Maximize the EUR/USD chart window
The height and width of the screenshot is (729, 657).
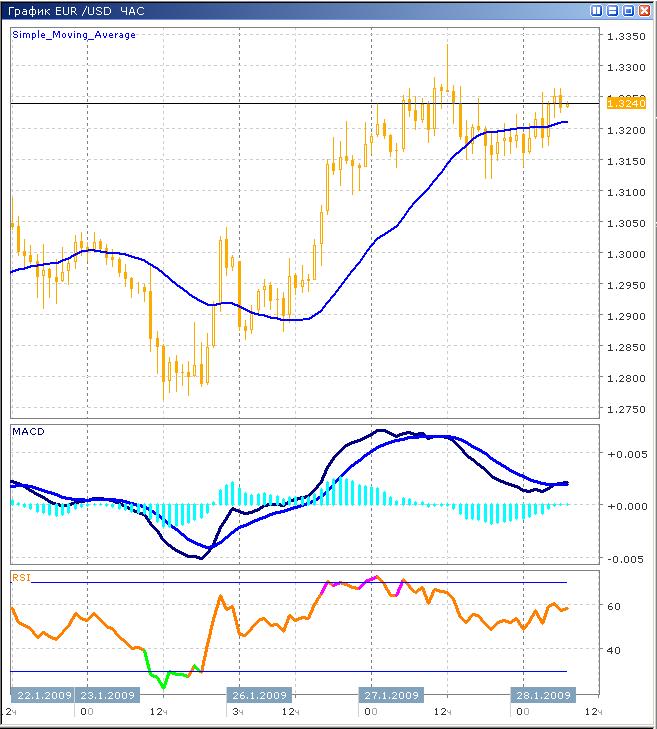628,11
